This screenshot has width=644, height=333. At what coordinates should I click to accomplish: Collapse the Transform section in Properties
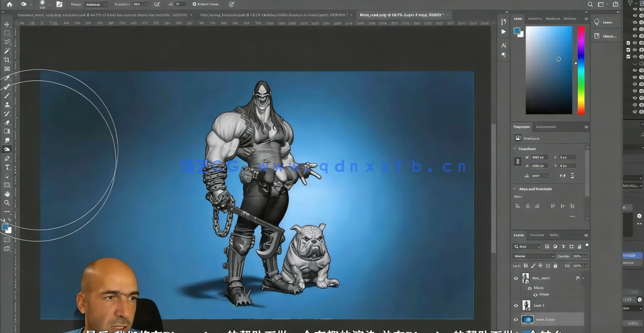[x=515, y=149]
